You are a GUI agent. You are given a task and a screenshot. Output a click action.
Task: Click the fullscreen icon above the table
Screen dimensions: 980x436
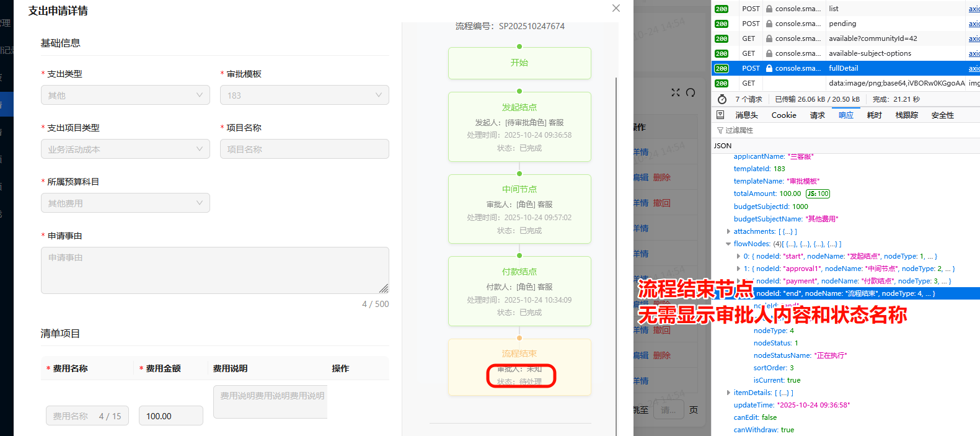pyautogui.click(x=676, y=92)
